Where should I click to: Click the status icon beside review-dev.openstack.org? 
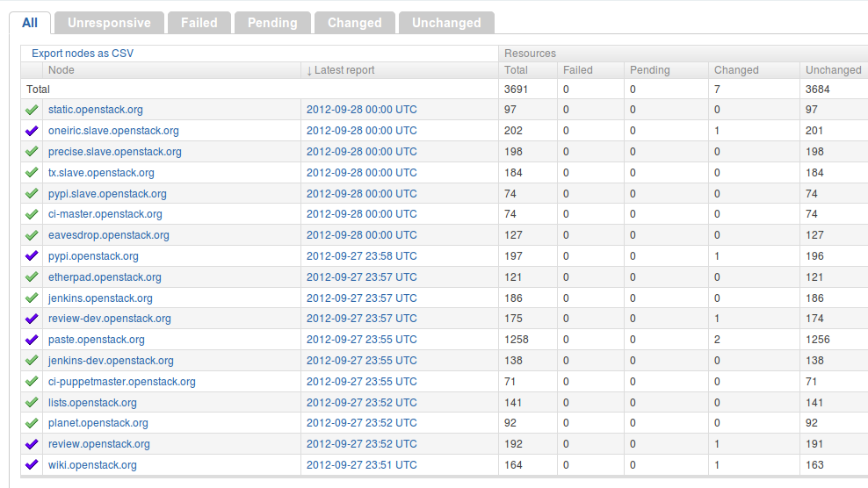click(x=32, y=319)
